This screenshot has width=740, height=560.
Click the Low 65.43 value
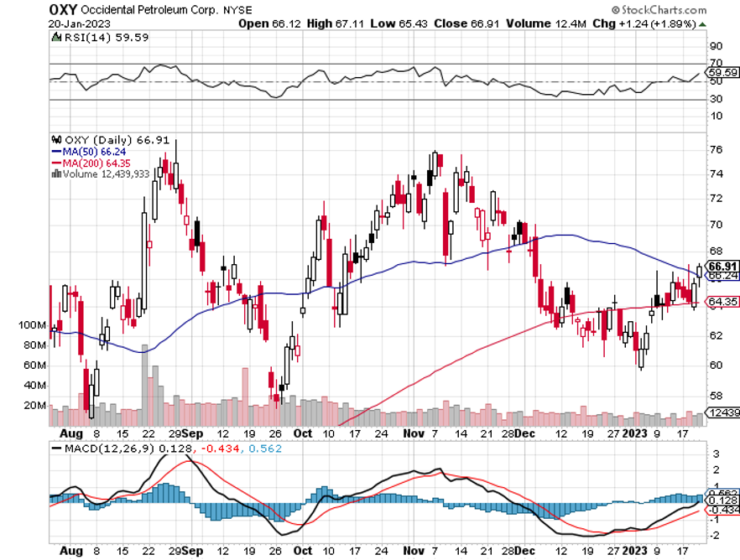[x=399, y=23]
